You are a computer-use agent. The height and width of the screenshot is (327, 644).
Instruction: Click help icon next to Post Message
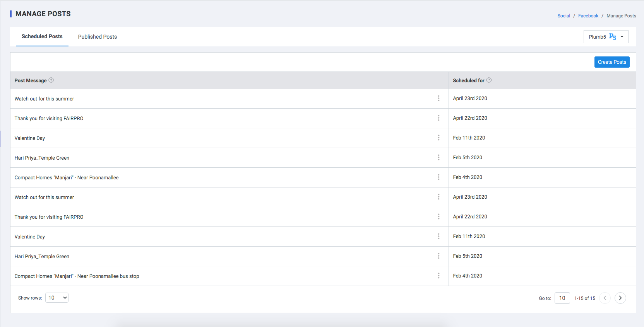click(x=51, y=80)
